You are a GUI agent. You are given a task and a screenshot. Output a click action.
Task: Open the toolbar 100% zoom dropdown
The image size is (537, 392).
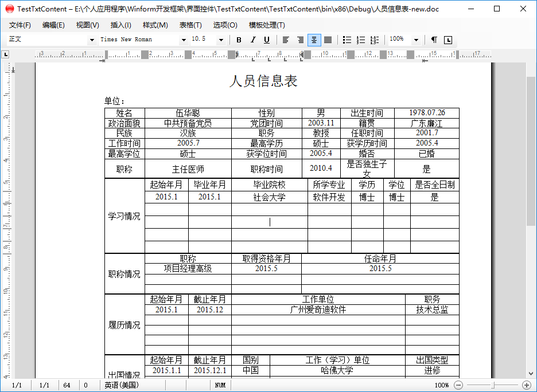point(416,40)
